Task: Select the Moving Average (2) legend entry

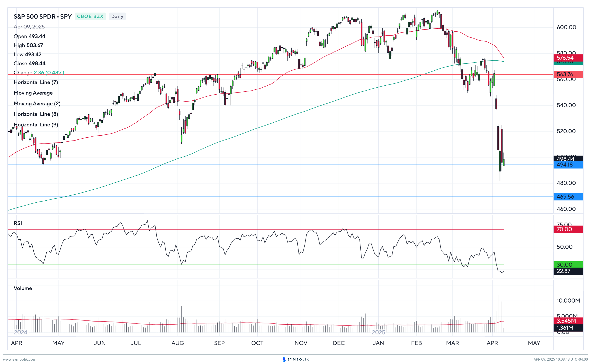Action: (37, 104)
